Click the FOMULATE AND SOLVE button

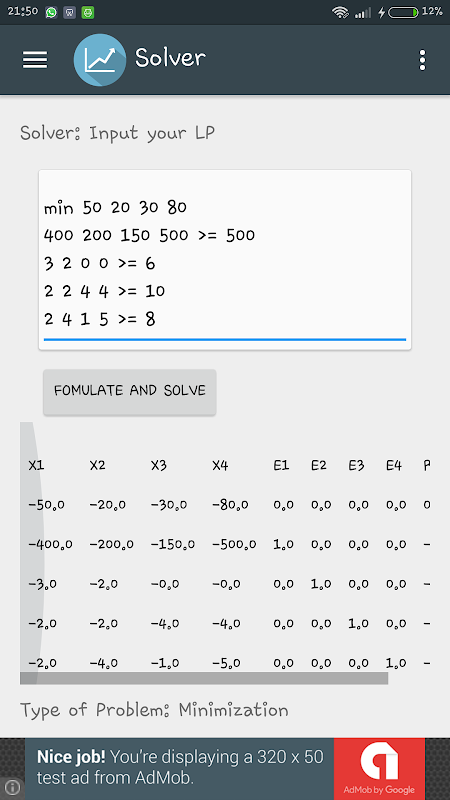point(130,391)
